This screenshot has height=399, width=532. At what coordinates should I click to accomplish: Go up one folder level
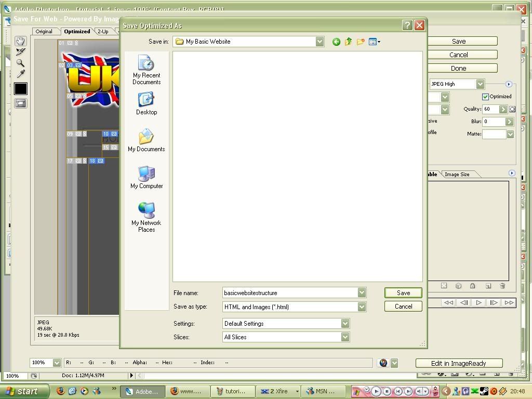[x=348, y=42]
